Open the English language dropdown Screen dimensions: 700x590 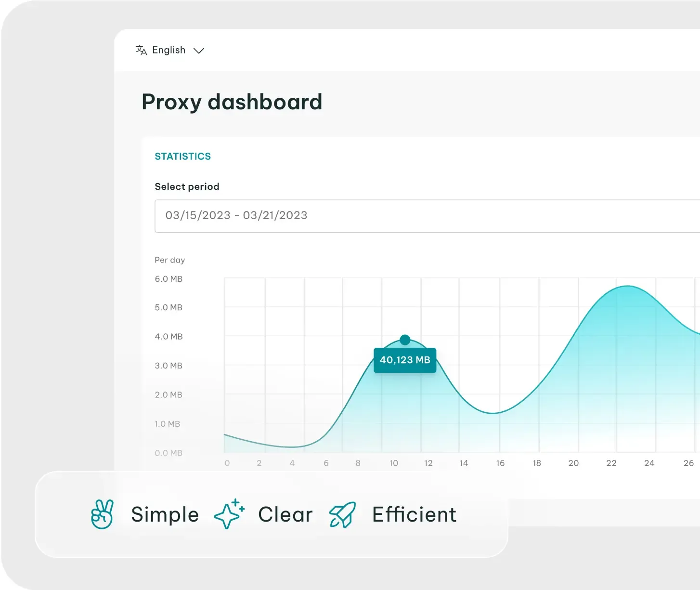[x=170, y=50]
